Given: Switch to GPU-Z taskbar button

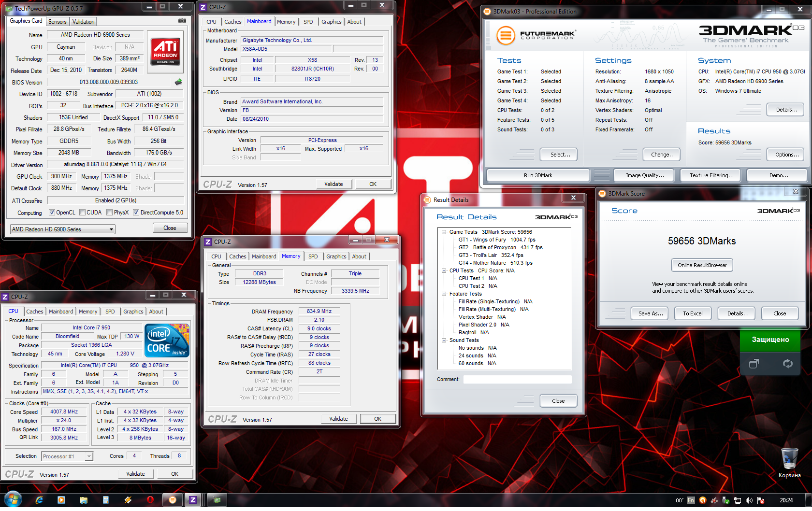Looking at the screenshot, I should pyautogui.click(x=217, y=500).
